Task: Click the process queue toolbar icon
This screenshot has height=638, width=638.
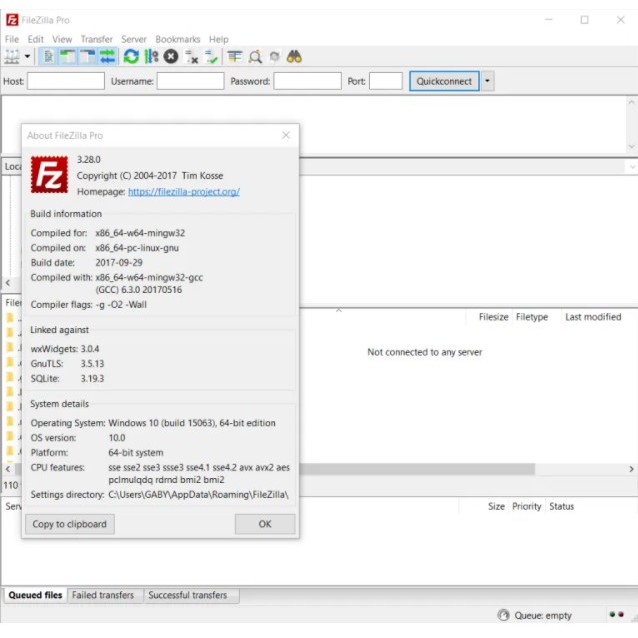Action: pos(151,57)
